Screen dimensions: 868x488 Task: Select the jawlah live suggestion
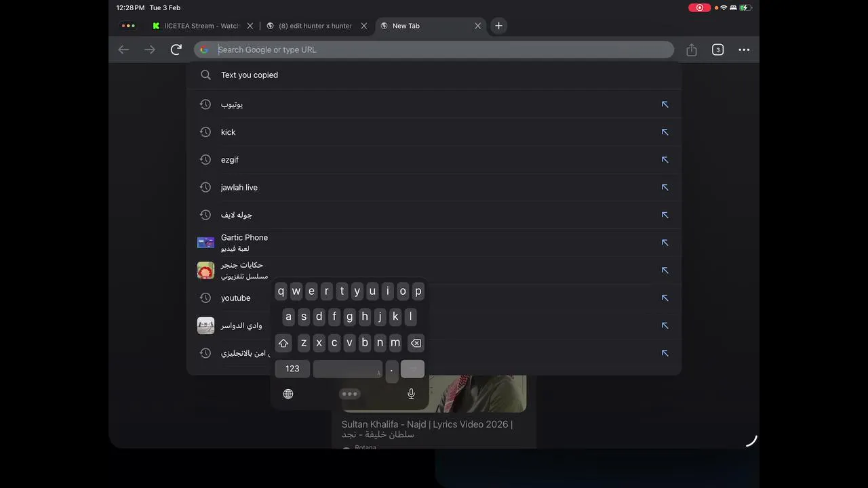434,187
